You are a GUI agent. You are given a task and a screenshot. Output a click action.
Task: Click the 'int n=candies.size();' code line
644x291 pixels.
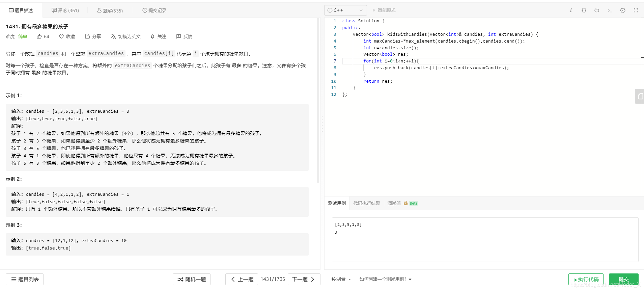[x=391, y=48]
